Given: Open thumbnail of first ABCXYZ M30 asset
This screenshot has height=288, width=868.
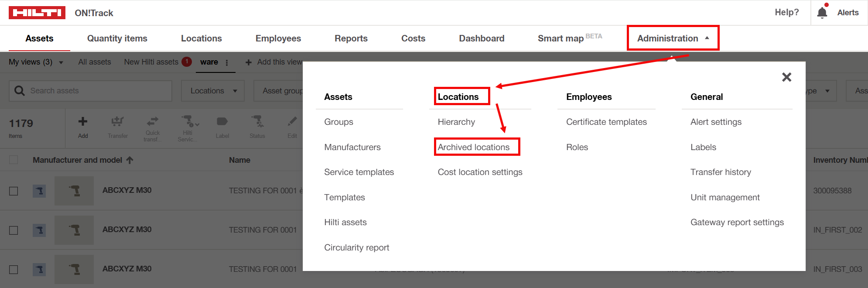Looking at the screenshot, I should (x=74, y=191).
